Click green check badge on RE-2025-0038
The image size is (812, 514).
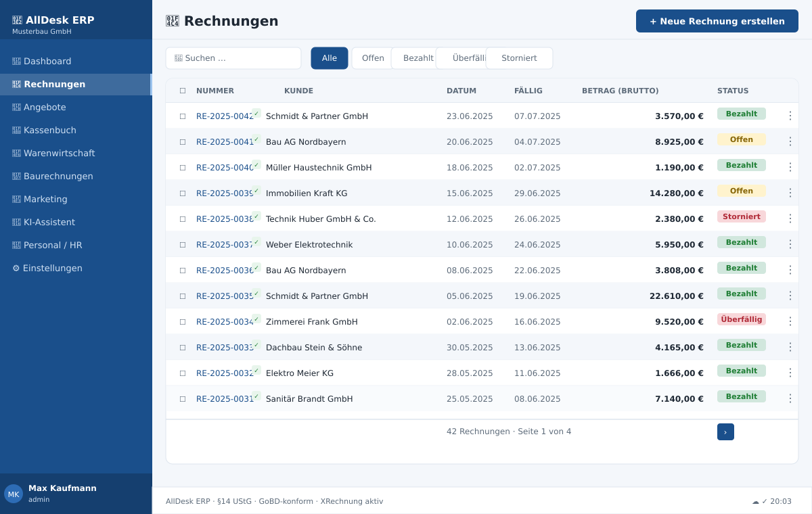click(x=256, y=216)
